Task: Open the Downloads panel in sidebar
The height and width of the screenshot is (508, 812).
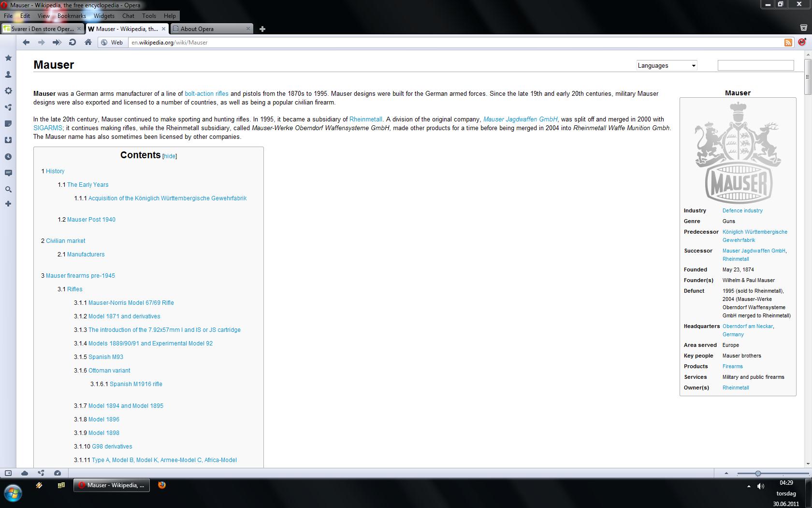Action: [8, 140]
